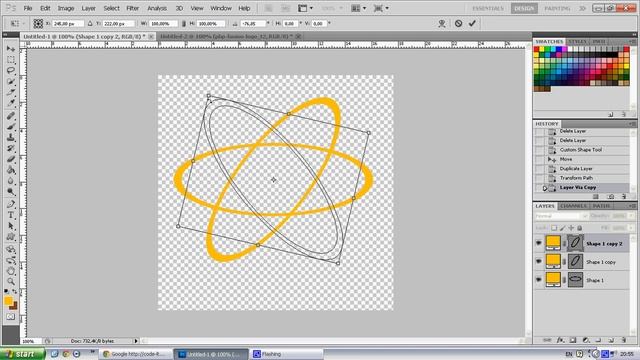Viewport: 640px width, 360px height.
Task: Click the foreground color swatch
Action: [x=8, y=301]
